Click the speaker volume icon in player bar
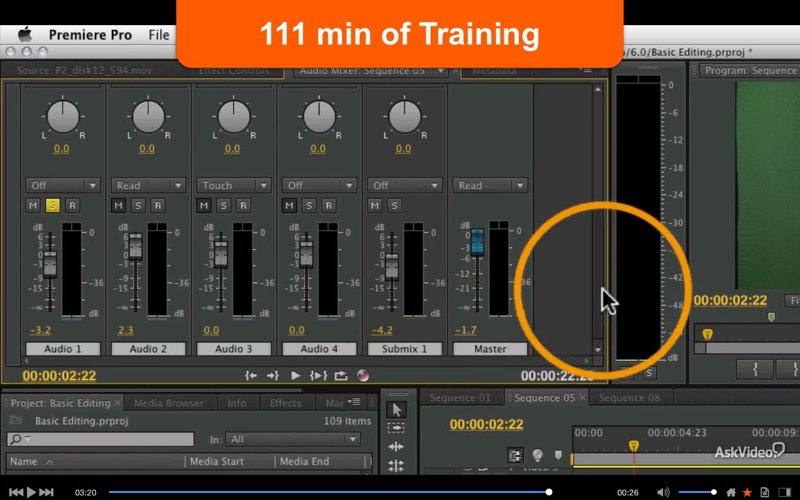This screenshot has height=500, width=800. 663,492
